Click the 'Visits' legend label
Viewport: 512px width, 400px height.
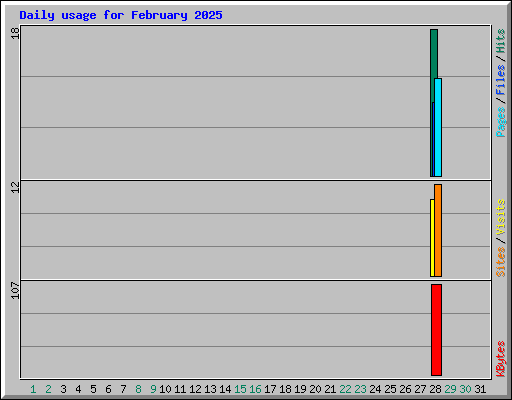pos(501,217)
